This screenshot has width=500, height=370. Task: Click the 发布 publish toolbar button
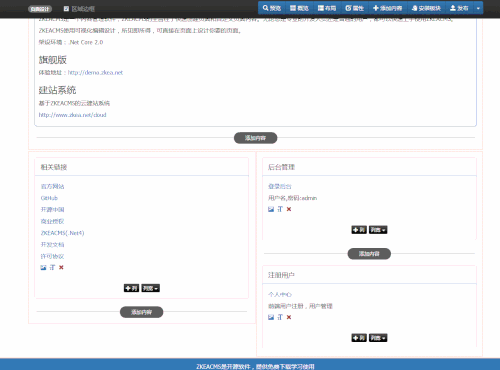(x=459, y=8)
